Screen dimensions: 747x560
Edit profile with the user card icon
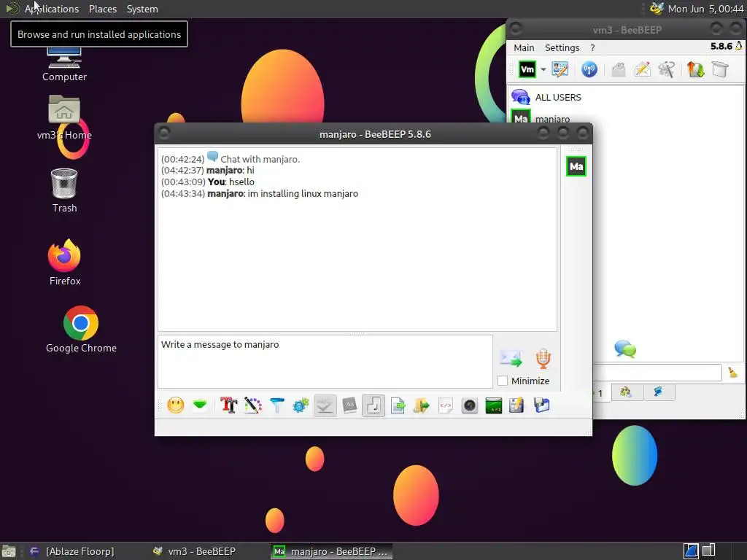(x=560, y=69)
